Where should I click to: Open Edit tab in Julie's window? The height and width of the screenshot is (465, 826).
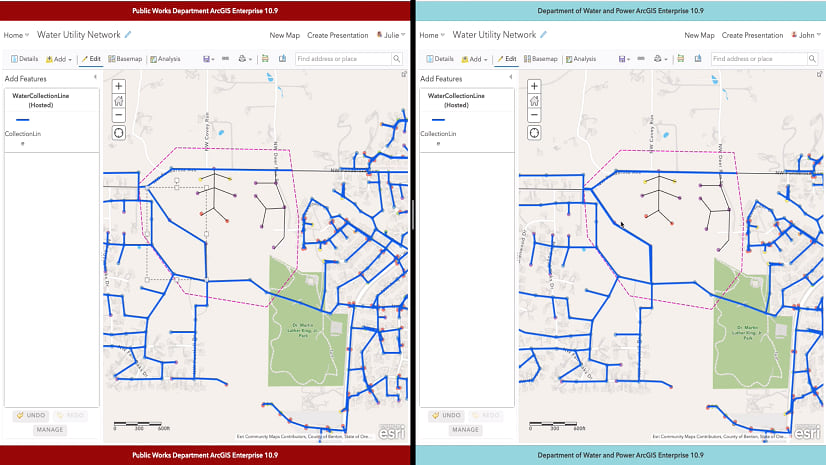coord(91,59)
